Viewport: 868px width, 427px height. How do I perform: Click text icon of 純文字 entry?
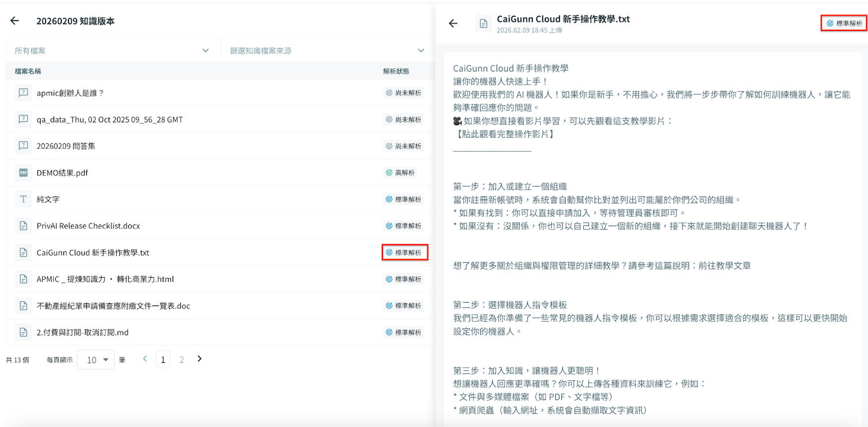23,199
